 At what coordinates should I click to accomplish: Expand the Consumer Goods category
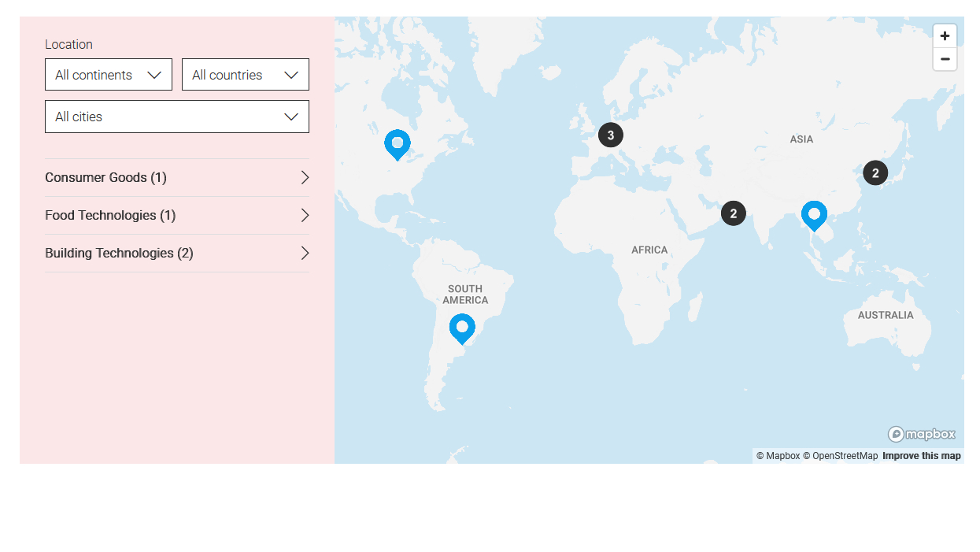point(305,177)
